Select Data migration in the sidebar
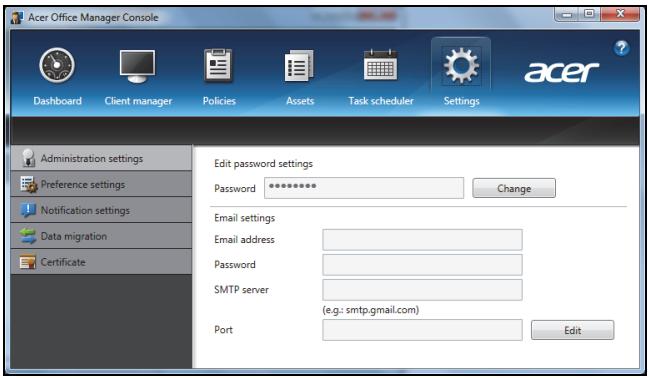 pos(101,236)
